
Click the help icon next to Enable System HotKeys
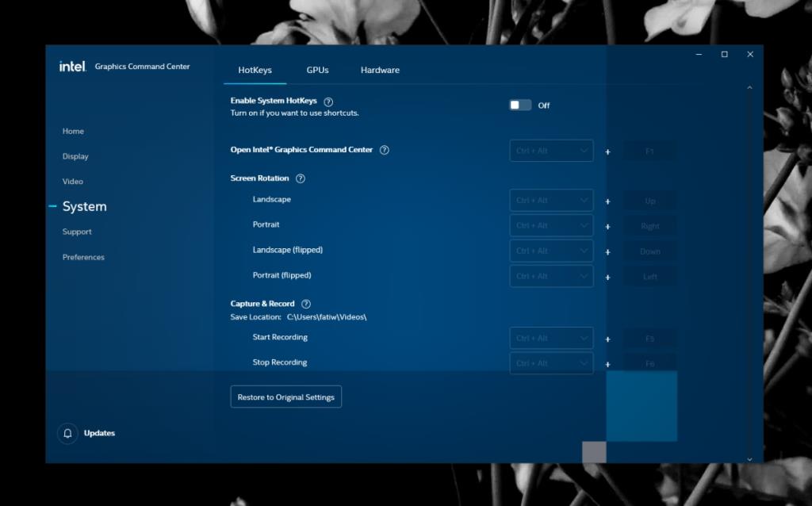click(x=328, y=101)
